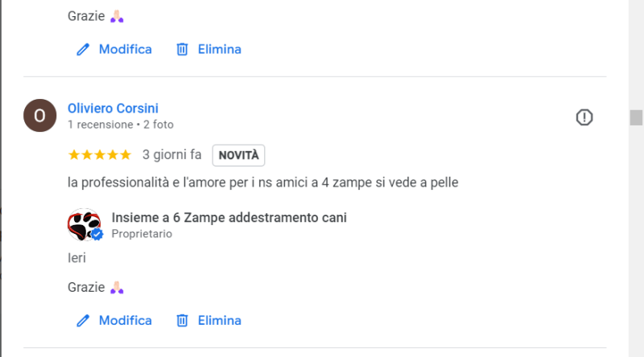Screen dimensions: 644x357
Task: Click the vertical scrollbar thumb
Action: 636,117
